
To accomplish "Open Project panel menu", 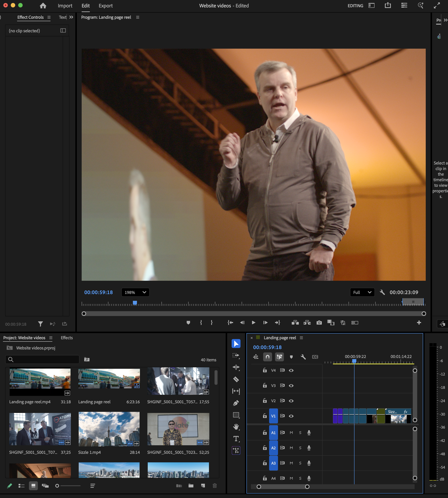I will pos(51,338).
